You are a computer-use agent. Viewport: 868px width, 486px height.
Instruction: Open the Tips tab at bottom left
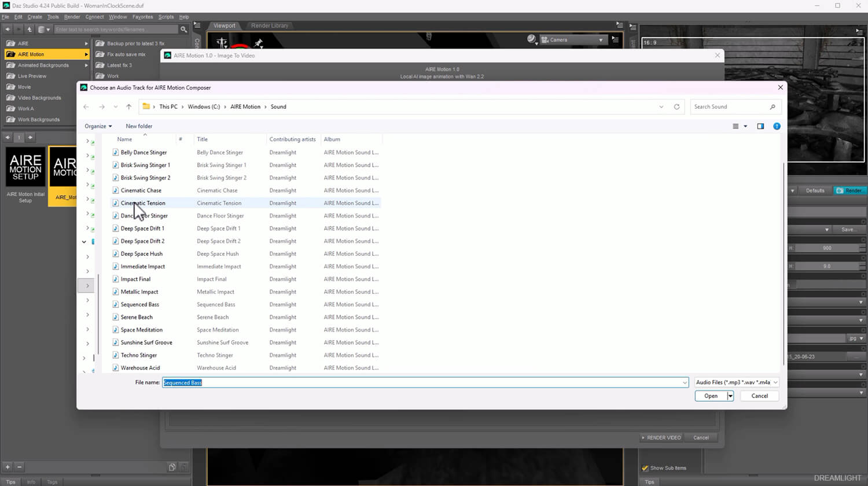click(10, 482)
